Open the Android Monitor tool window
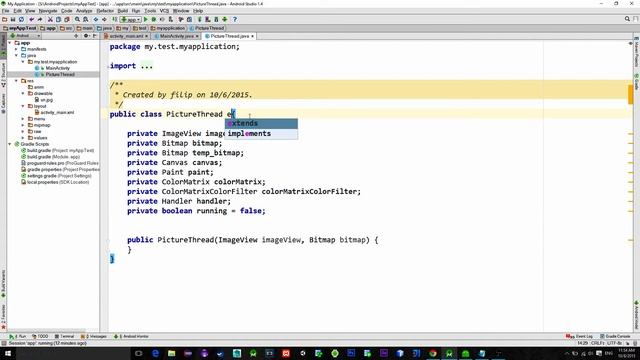The height and width of the screenshot is (360, 640). coord(131,336)
